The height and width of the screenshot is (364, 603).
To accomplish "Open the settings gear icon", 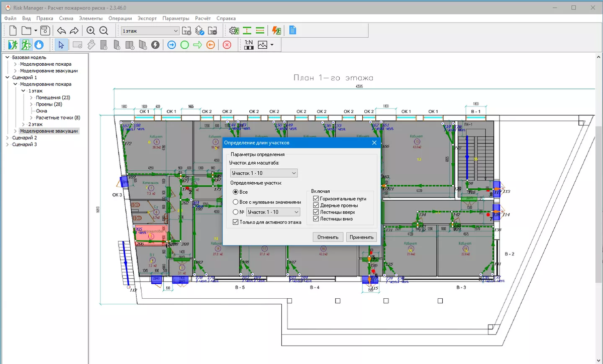I will (x=233, y=31).
